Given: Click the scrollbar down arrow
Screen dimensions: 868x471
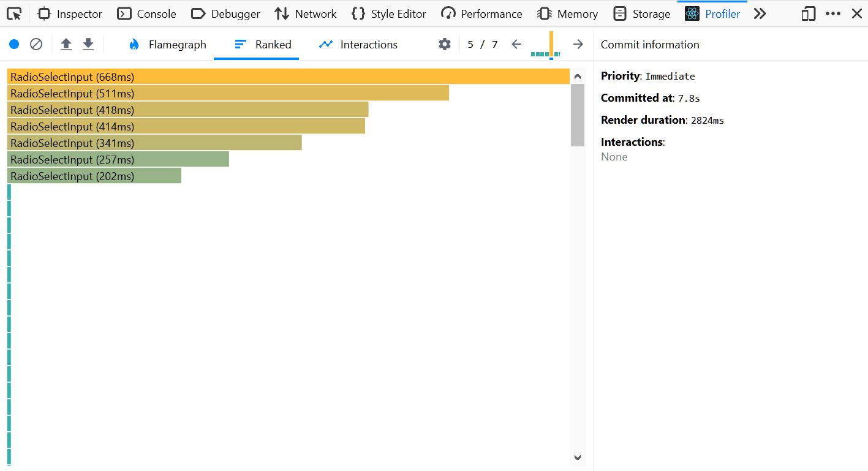Looking at the screenshot, I should (577, 458).
